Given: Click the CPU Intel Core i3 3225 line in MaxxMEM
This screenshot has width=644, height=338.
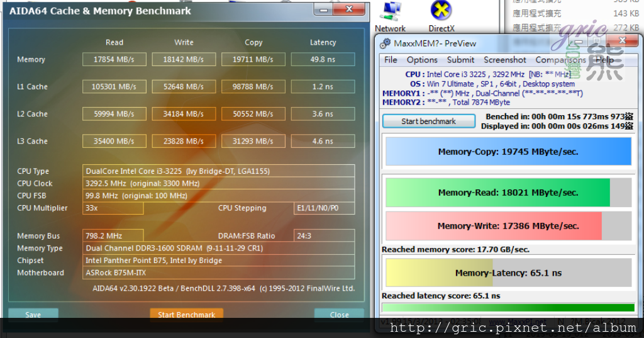Looking at the screenshot, I should 487,74.
